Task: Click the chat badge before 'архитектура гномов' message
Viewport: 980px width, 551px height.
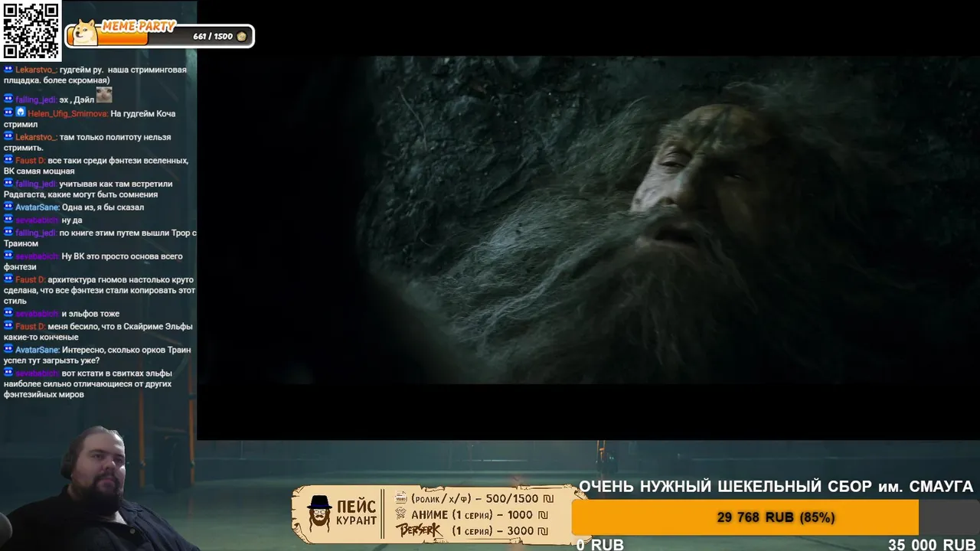Action: (8, 279)
